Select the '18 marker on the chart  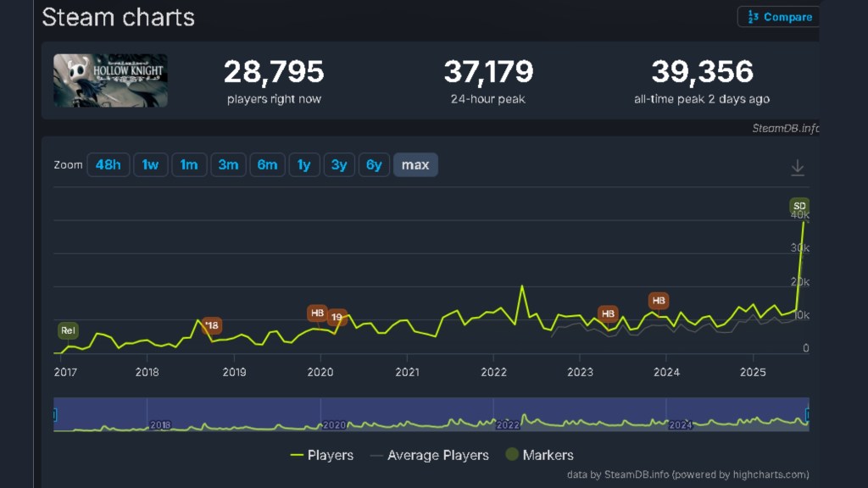tap(212, 325)
